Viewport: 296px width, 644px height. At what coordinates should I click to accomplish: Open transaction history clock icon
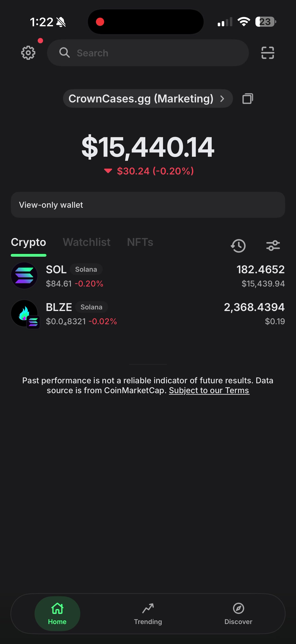tap(238, 245)
